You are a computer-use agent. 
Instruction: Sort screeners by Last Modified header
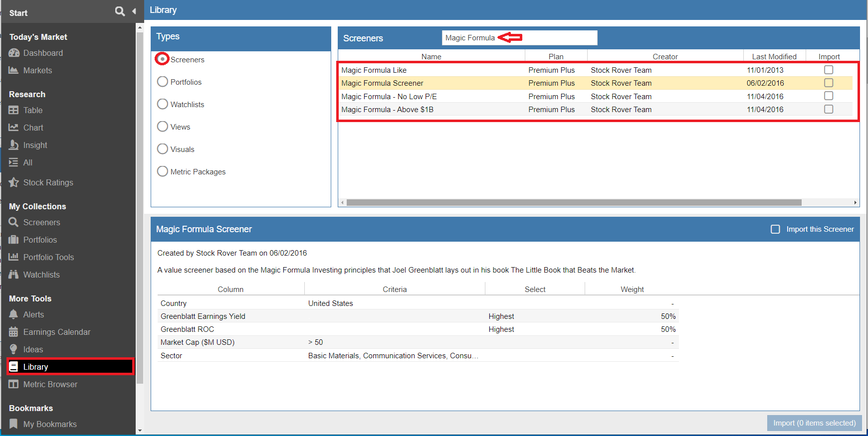coord(774,56)
